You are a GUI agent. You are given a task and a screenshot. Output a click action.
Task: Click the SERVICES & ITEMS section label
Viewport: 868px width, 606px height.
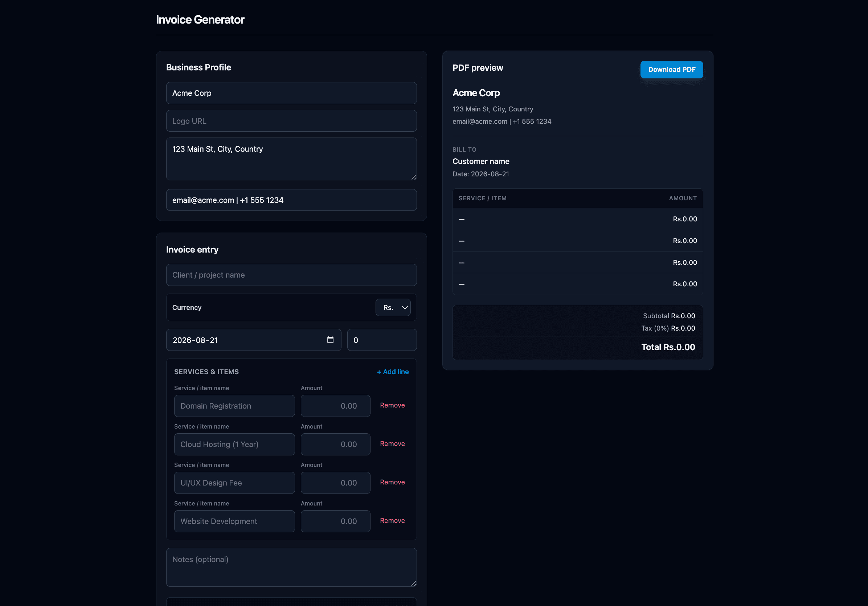pos(206,372)
